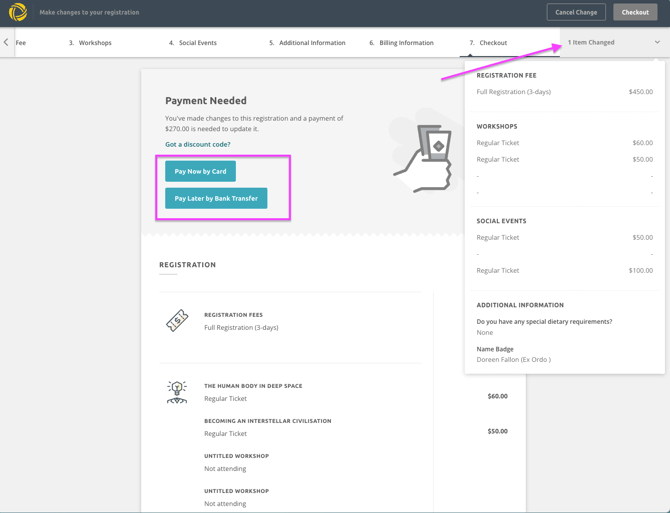Viewport: 670px width, 513px height.
Task: Click the registration fees ticket icon
Action: point(177,321)
